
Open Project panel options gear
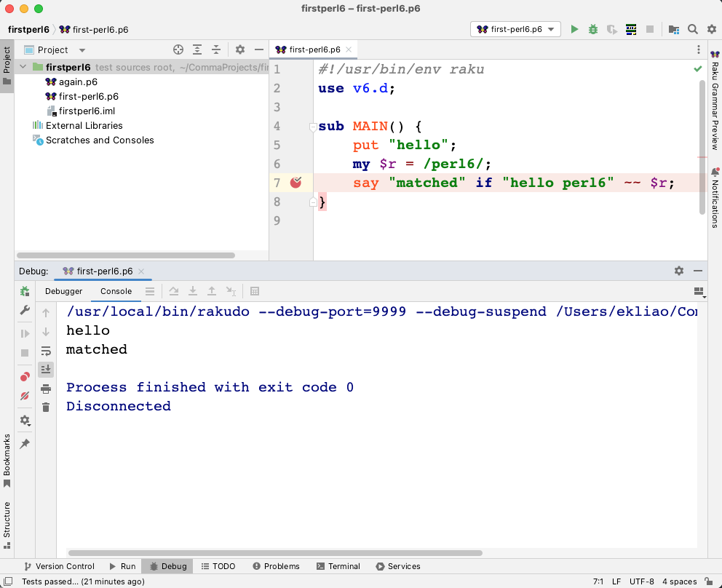click(x=240, y=49)
